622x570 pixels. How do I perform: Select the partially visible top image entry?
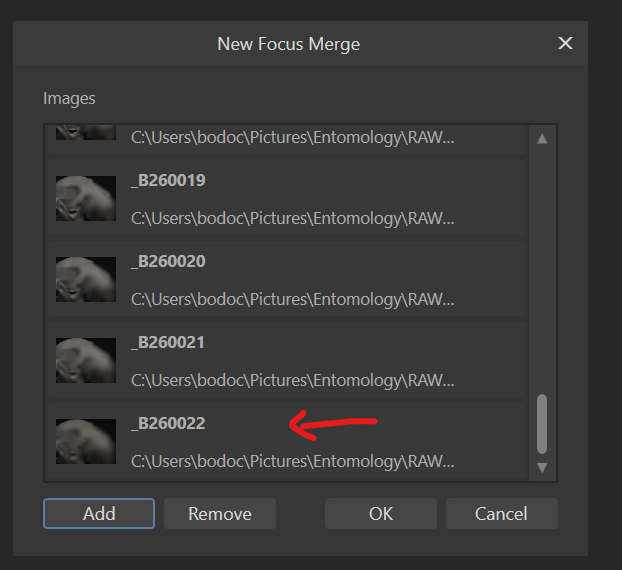coord(287,139)
